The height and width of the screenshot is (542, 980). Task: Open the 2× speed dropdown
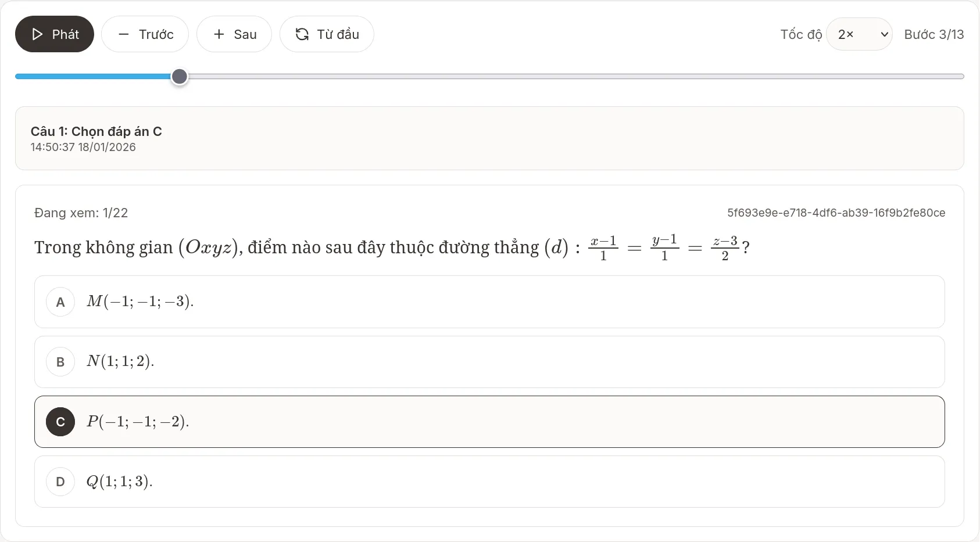[x=858, y=34]
